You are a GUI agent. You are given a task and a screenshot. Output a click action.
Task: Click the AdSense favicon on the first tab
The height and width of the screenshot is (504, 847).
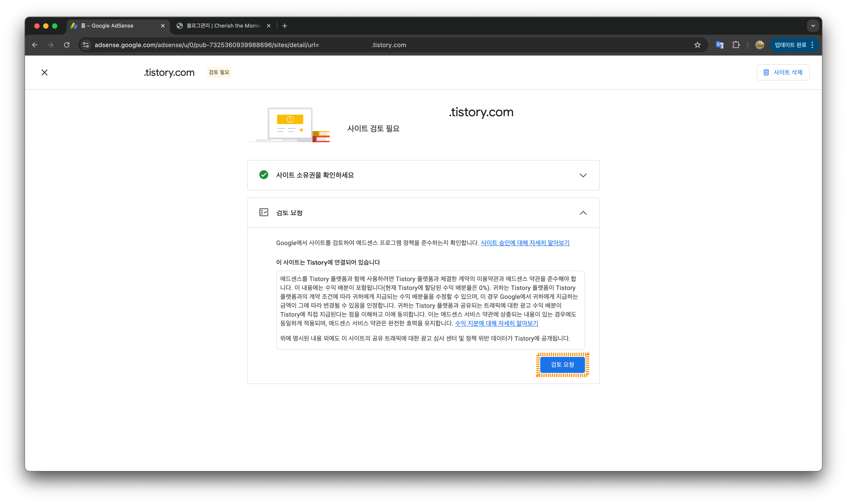[x=74, y=26]
